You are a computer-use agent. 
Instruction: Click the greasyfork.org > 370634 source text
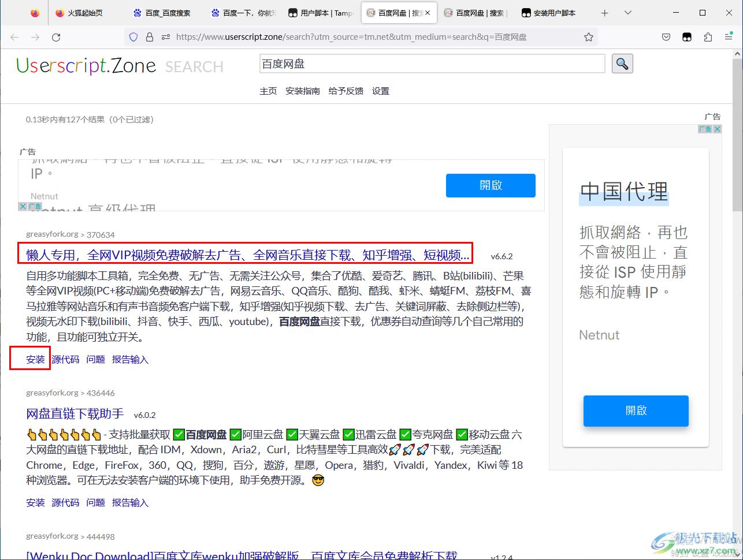click(x=70, y=234)
